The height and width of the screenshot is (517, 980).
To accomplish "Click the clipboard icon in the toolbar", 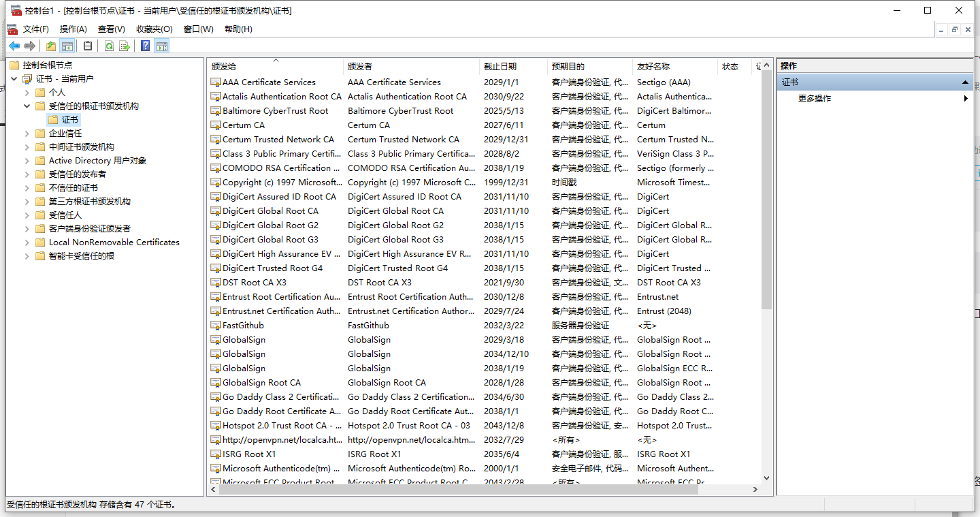I will [88, 46].
